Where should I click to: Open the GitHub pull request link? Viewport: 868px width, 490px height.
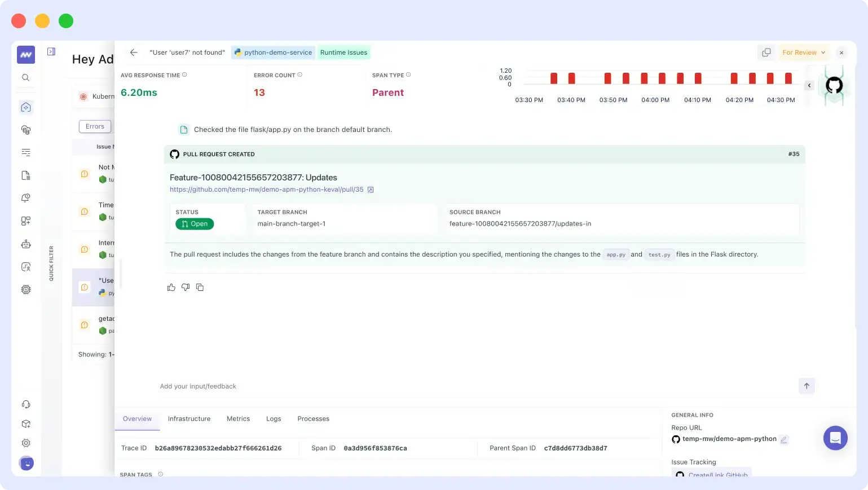[x=266, y=189]
